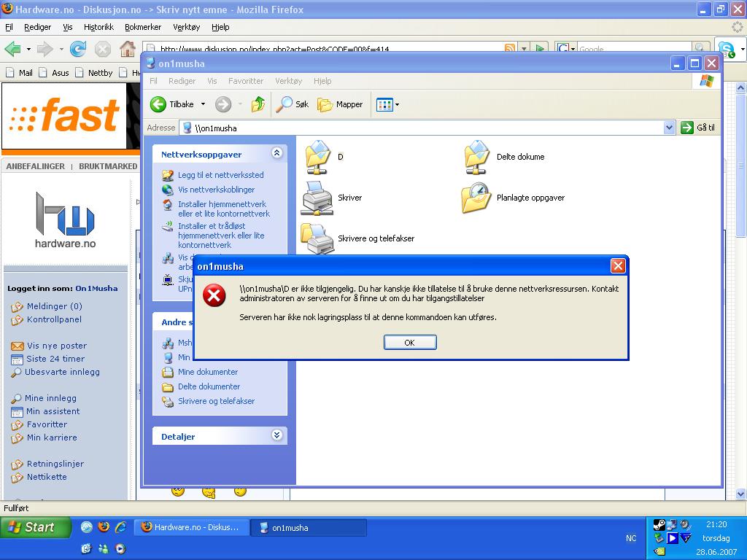
Task: Open the Firefox Bokmerker menu
Action: [143, 27]
